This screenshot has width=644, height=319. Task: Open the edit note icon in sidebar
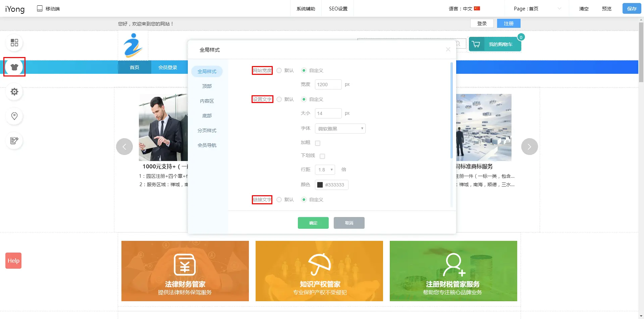(14, 141)
